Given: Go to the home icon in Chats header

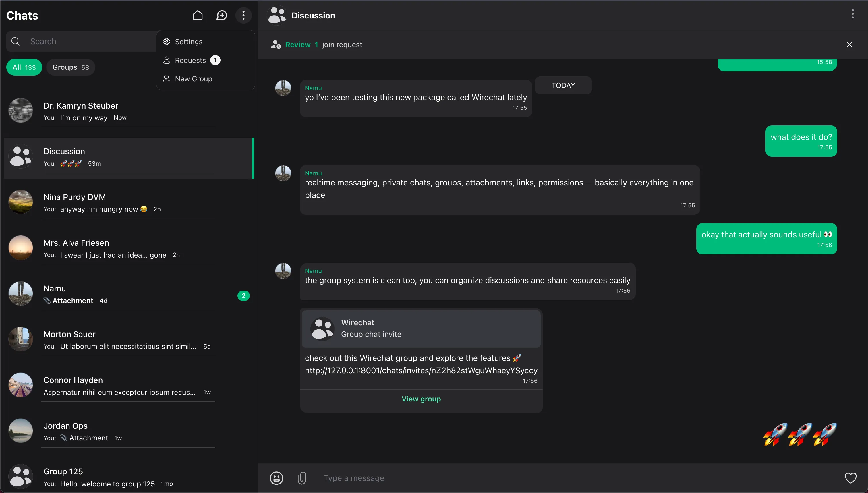Looking at the screenshot, I should tap(198, 15).
